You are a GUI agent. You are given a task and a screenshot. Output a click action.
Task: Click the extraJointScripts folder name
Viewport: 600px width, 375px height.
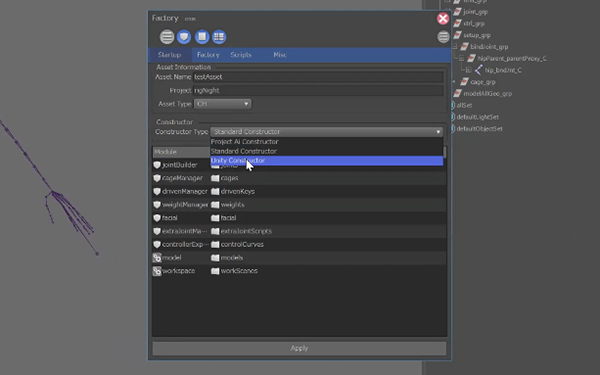click(x=246, y=231)
